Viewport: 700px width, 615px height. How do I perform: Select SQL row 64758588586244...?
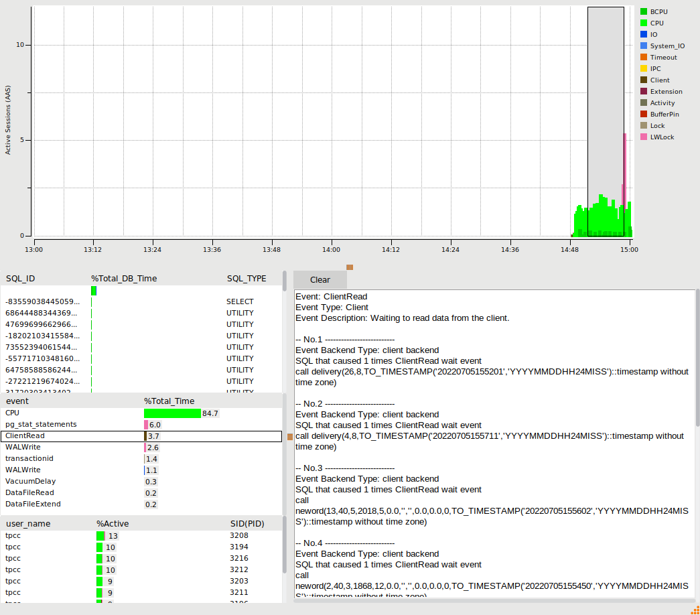(141, 370)
